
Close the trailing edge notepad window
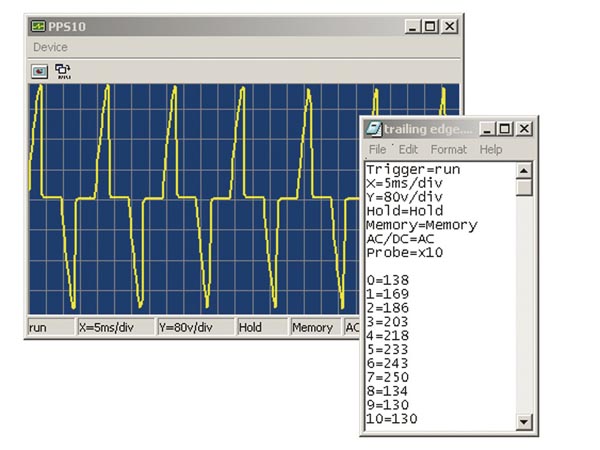coord(524,129)
